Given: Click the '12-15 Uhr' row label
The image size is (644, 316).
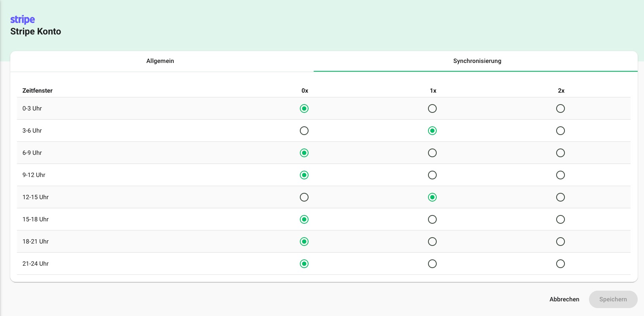Looking at the screenshot, I should pyautogui.click(x=36, y=197).
